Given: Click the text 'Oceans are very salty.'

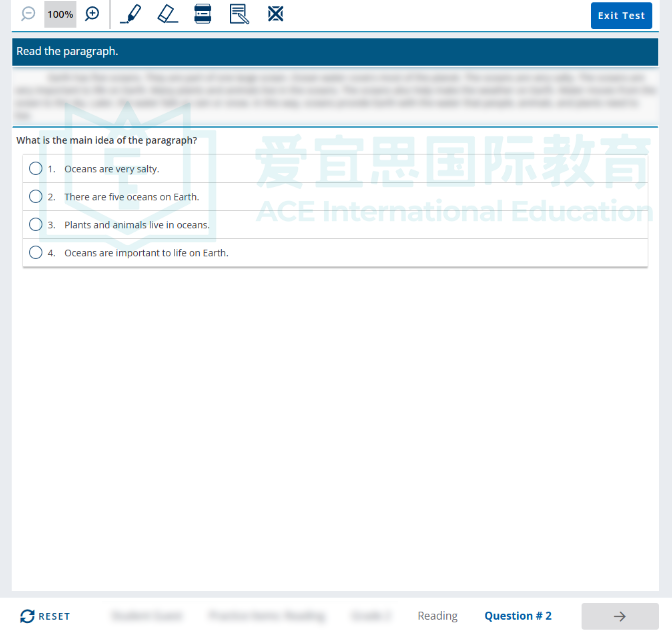Looking at the screenshot, I should pos(112,169).
